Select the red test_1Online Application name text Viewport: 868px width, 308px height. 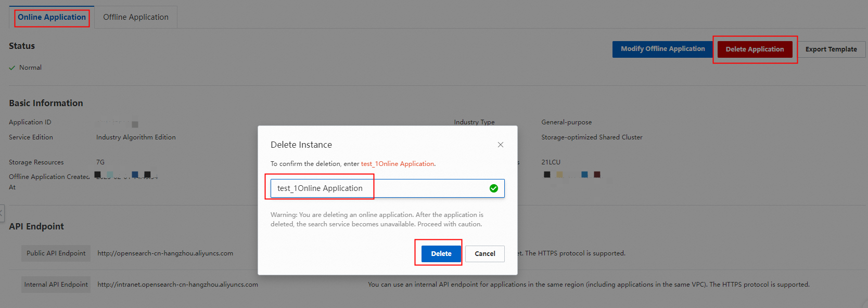point(398,164)
